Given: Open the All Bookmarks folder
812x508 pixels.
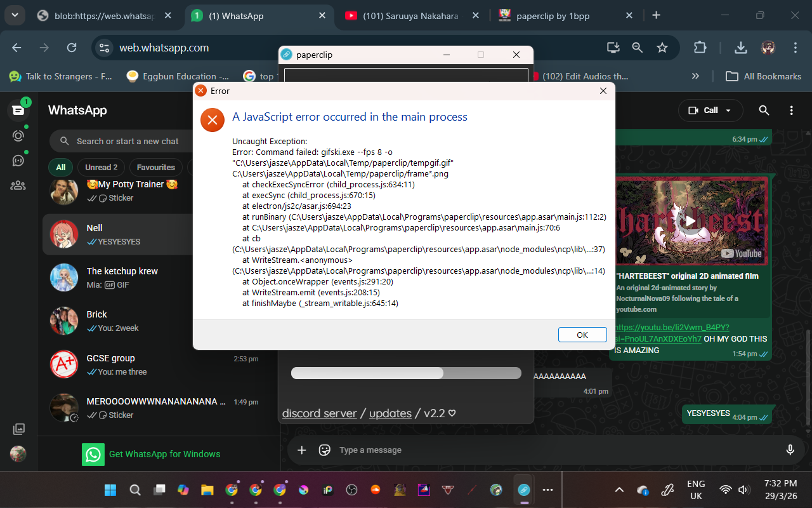Looking at the screenshot, I should click(764, 76).
